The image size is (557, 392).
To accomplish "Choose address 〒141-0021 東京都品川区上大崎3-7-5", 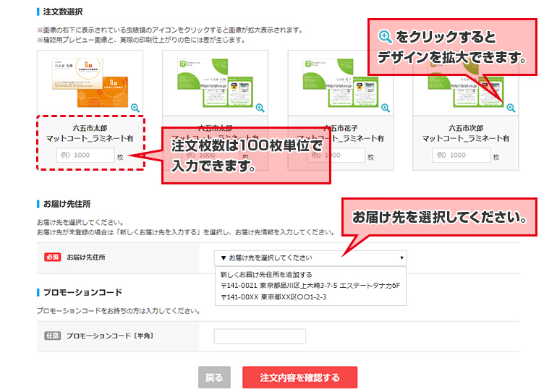I will (x=310, y=286).
